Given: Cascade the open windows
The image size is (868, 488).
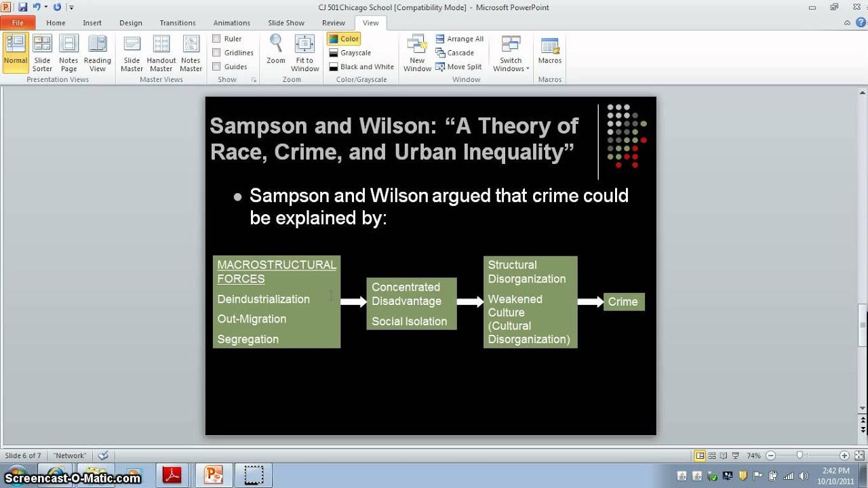Looking at the screenshot, I should click(455, 53).
